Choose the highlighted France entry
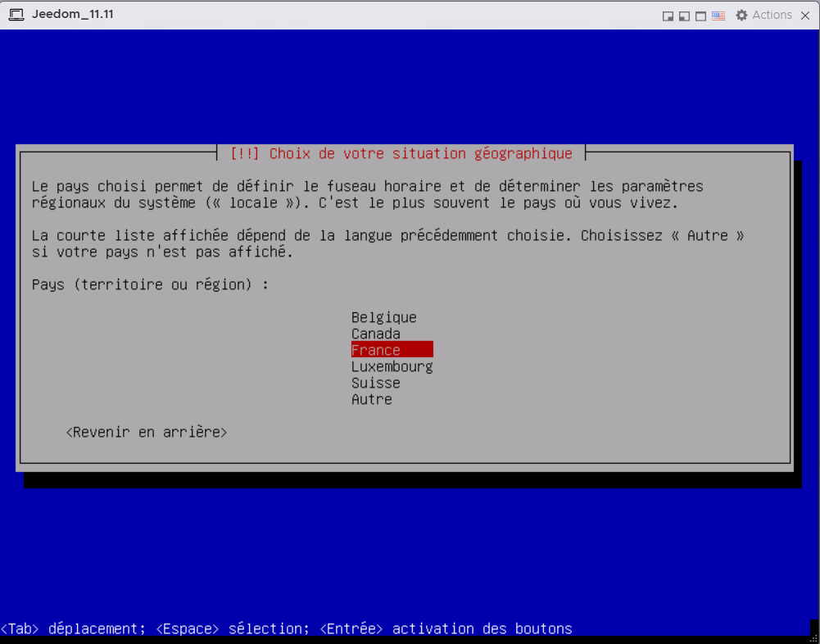Viewport: 820px width, 644px height. pos(392,350)
